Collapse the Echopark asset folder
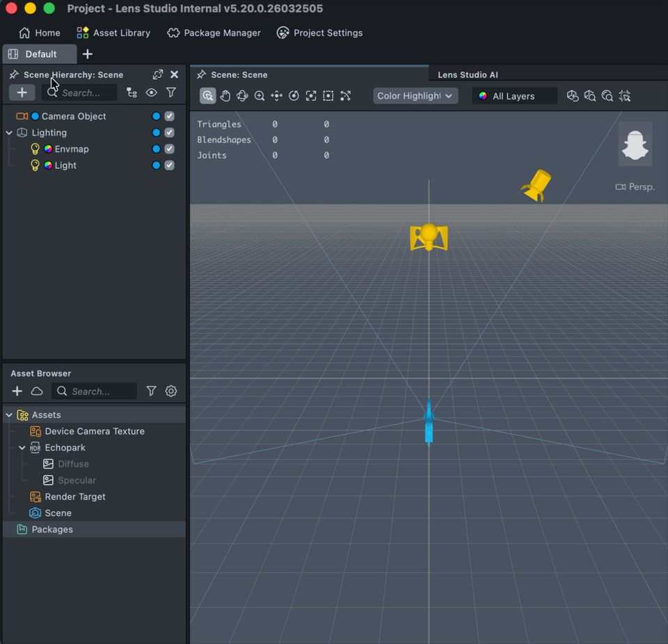The height and width of the screenshot is (644, 668). [22, 448]
